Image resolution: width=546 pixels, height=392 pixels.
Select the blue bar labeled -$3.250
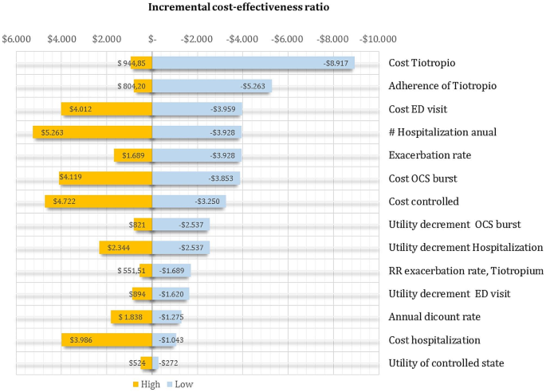coord(189,202)
